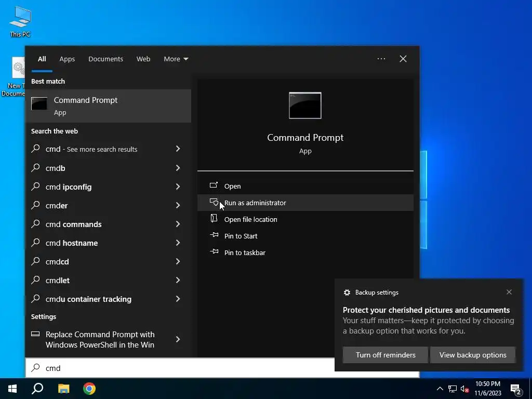Expand arrow for Replace Command Prompt setting
This screenshot has width=532, height=399.
click(178, 339)
